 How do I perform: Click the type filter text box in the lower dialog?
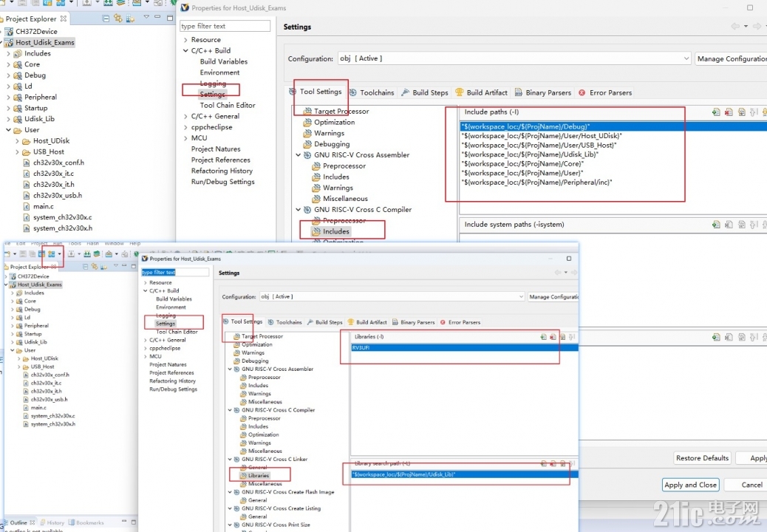(175, 273)
